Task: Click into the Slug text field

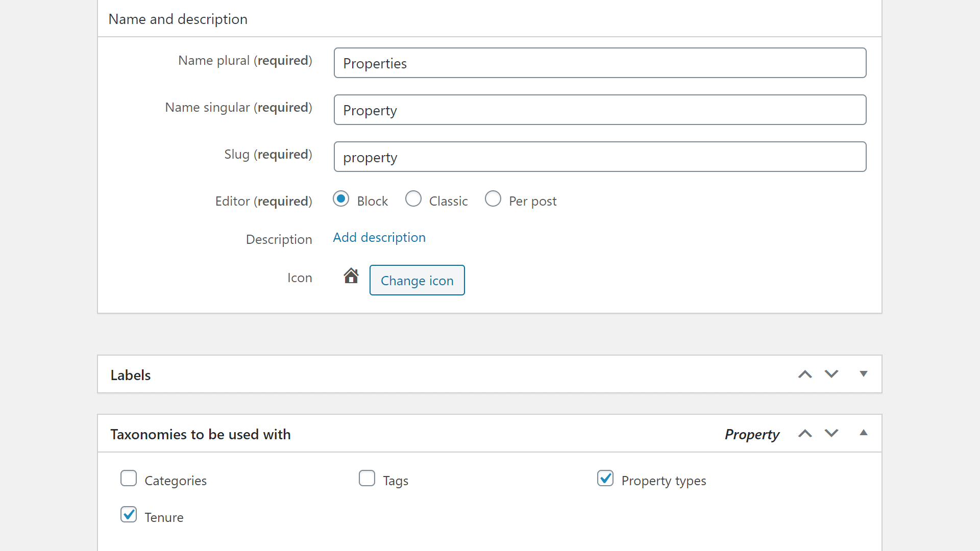Action: 600,157
